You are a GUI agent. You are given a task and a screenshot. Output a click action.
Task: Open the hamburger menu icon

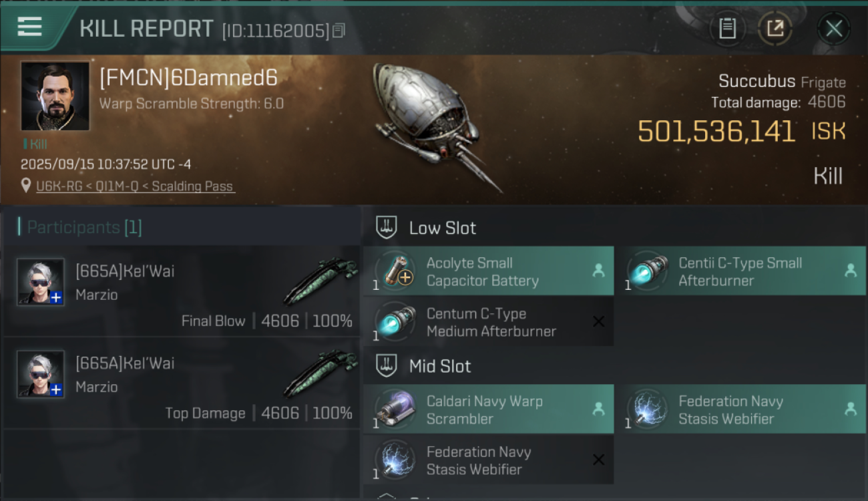tap(29, 27)
